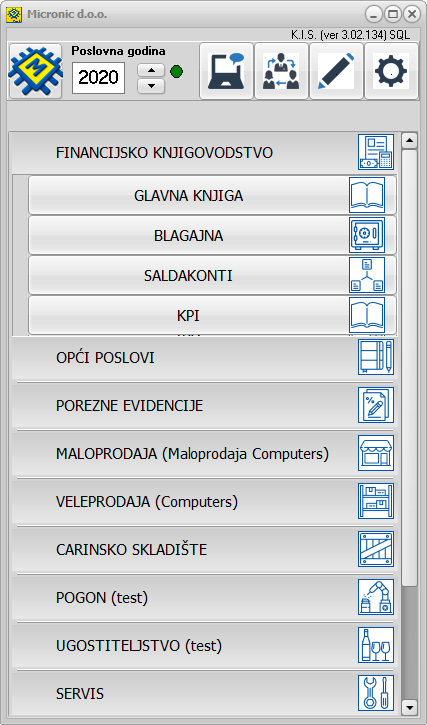Select the blue pencil edit icon
427x725 pixels.
336,71
